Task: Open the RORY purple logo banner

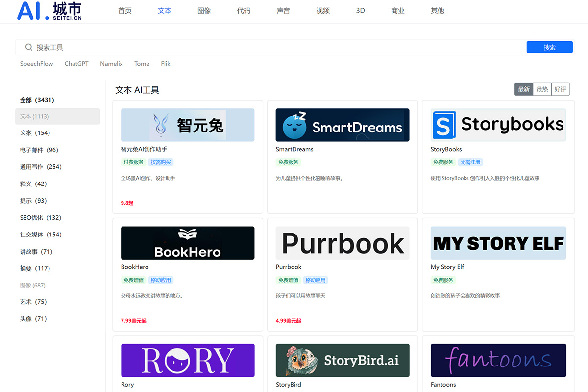Action: [x=188, y=361]
